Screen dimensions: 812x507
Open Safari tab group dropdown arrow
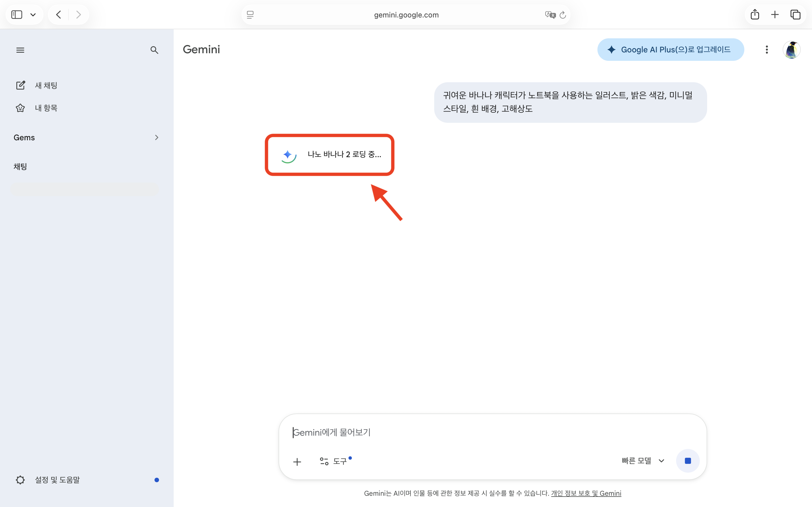pyautogui.click(x=33, y=14)
